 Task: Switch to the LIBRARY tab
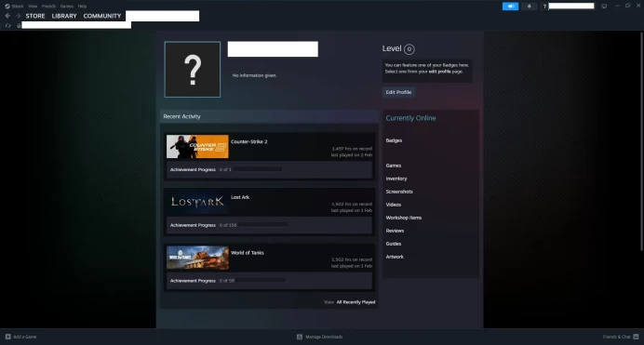64,16
